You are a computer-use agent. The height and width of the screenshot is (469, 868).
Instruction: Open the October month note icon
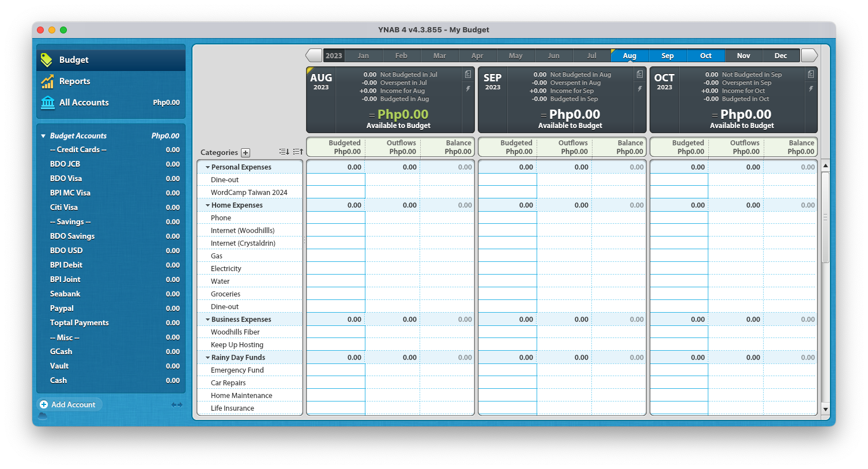pos(811,74)
